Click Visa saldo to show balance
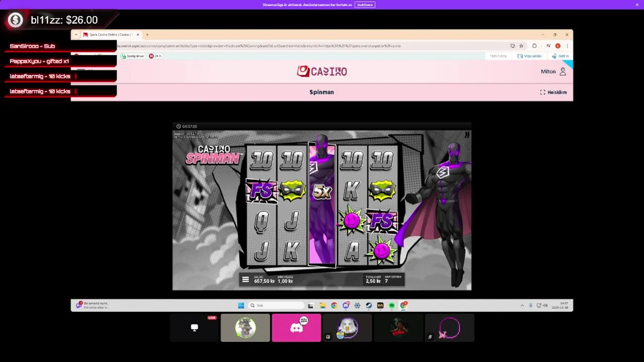The image size is (644, 362). point(529,56)
